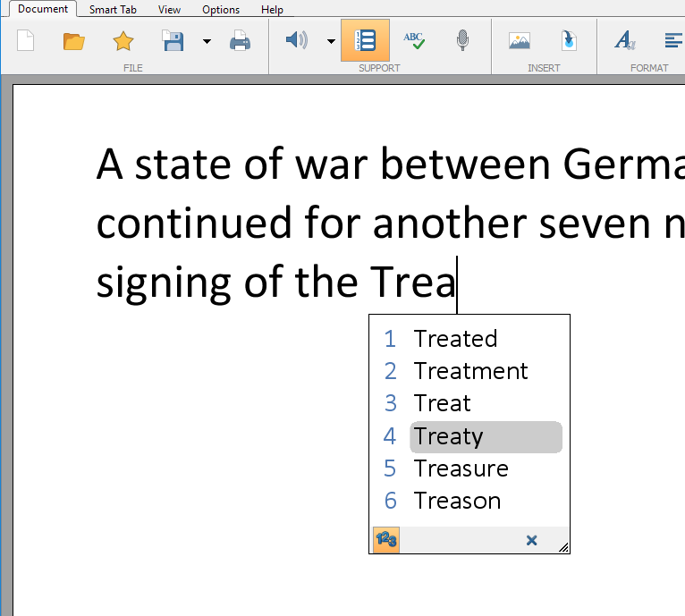Save the document with the floppy disk icon

point(173,40)
